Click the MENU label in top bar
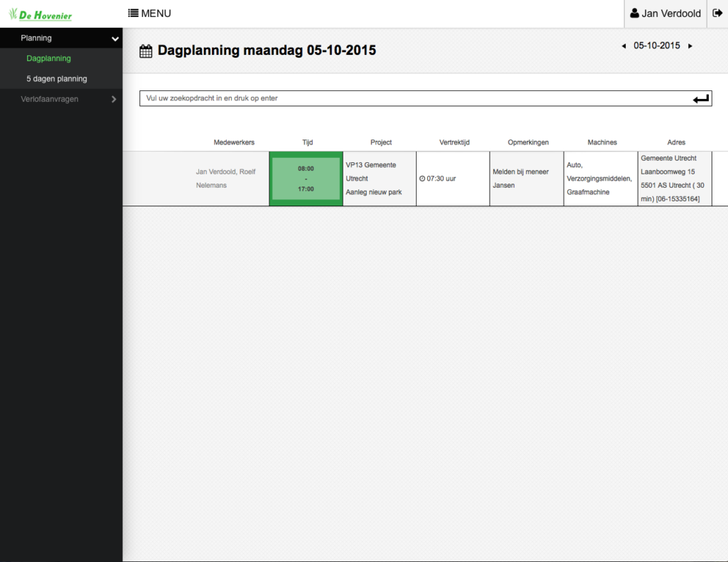Viewport: 728px width, 562px height. (156, 14)
